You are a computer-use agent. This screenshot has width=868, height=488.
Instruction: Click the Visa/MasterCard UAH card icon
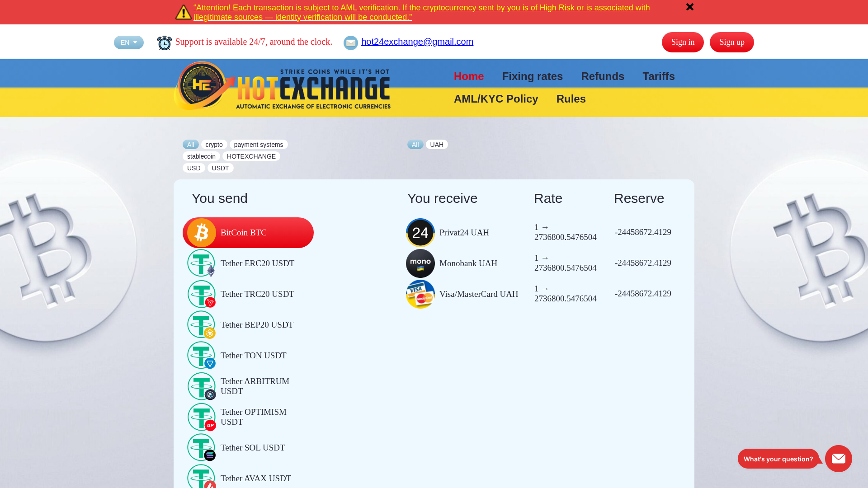tap(420, 294)
